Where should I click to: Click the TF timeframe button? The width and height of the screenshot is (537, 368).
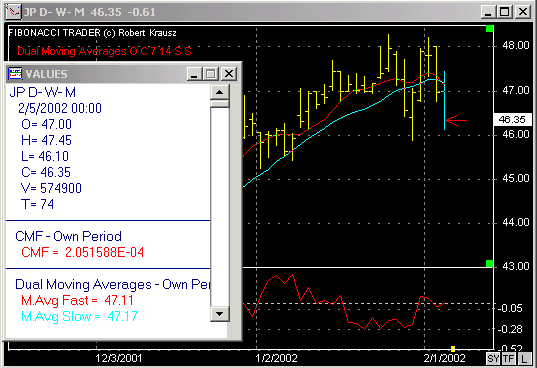click(509, 359)
